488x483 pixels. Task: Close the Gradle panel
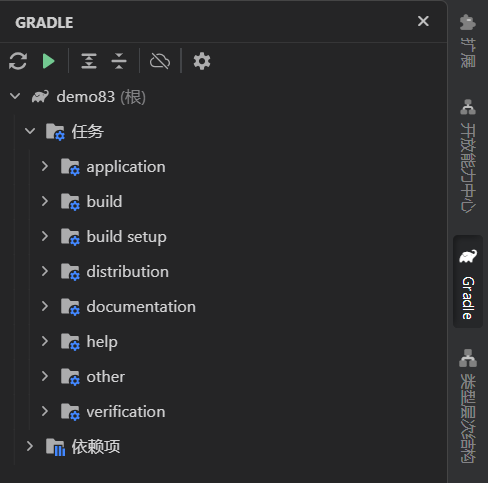tap(423, 21)
